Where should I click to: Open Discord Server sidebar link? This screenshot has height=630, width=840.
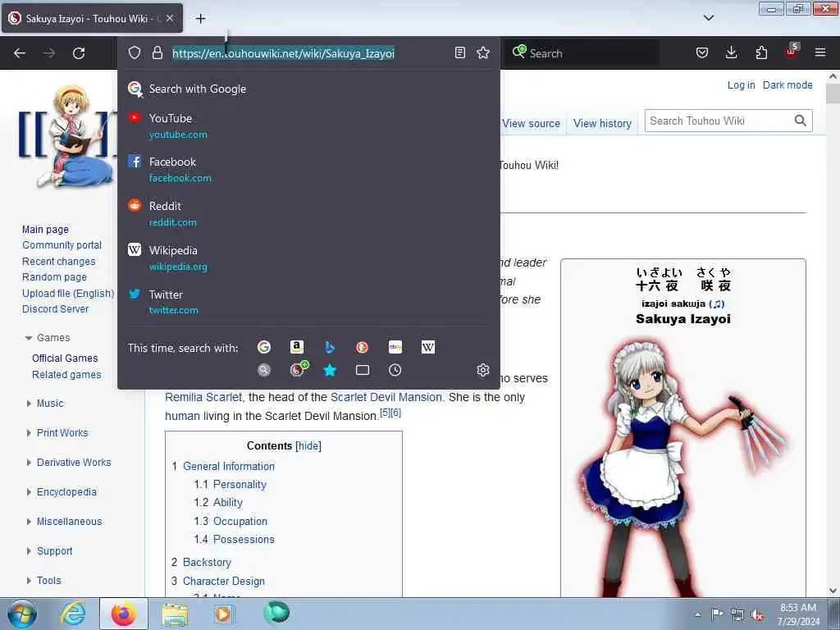tap(55, 309)
